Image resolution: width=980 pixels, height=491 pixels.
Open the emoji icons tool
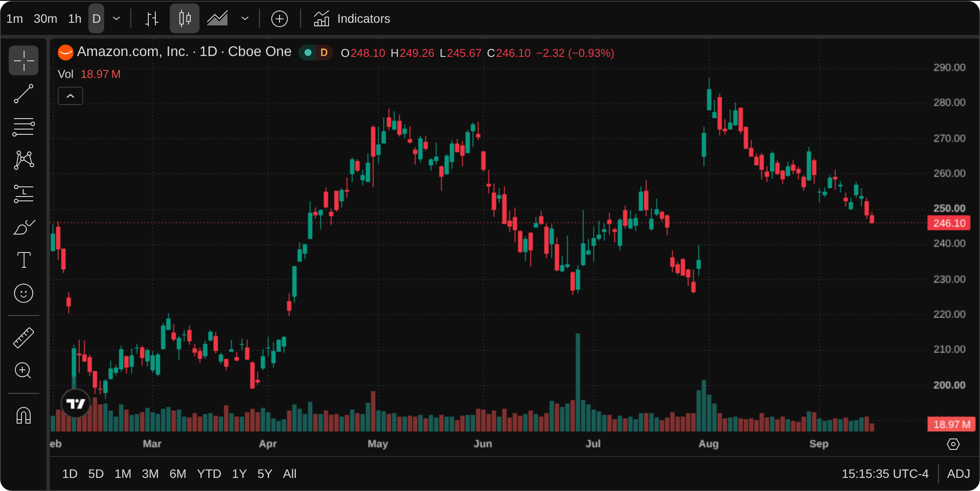click(x=24, y=293)
